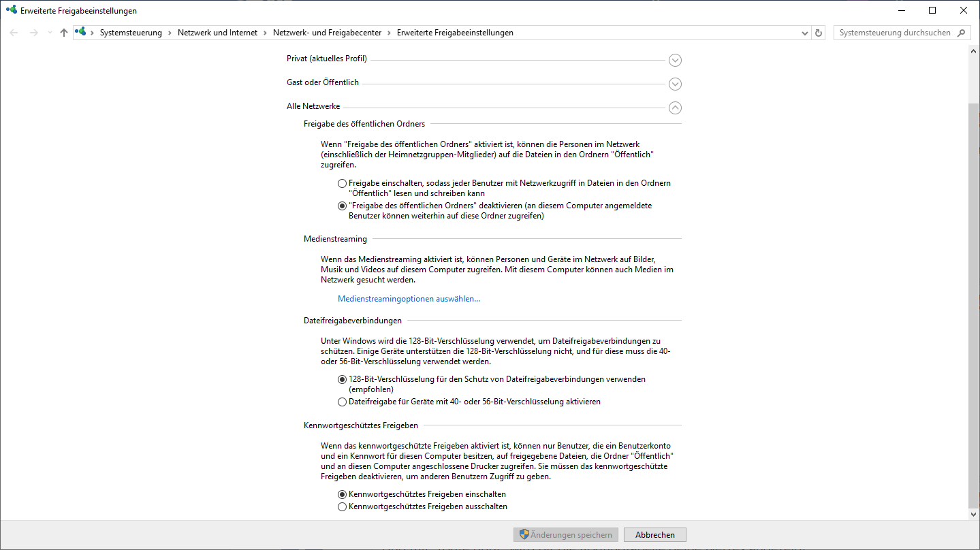
Task: Go back with the navigation arrow
Action: pos(14,33)
